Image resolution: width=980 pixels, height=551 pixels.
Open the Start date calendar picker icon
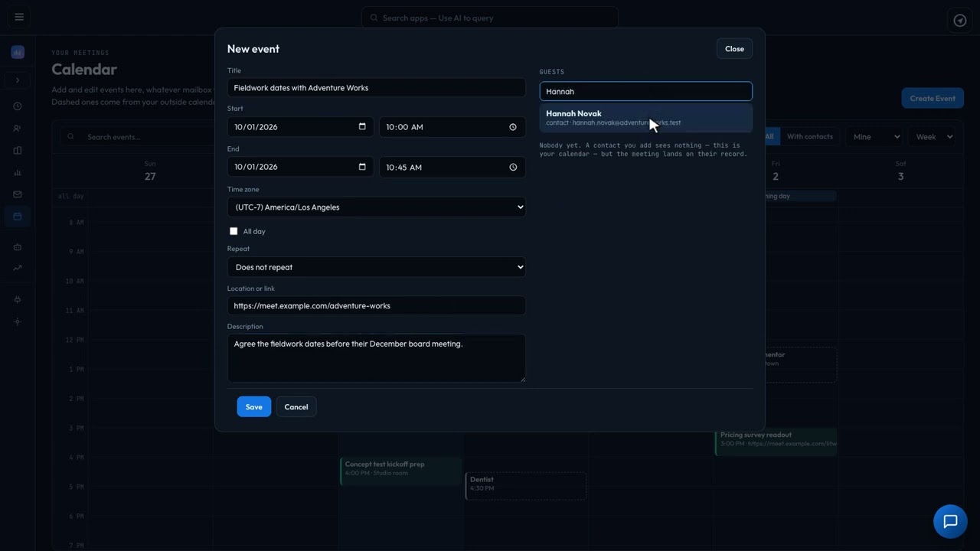(x=362, y=127)
